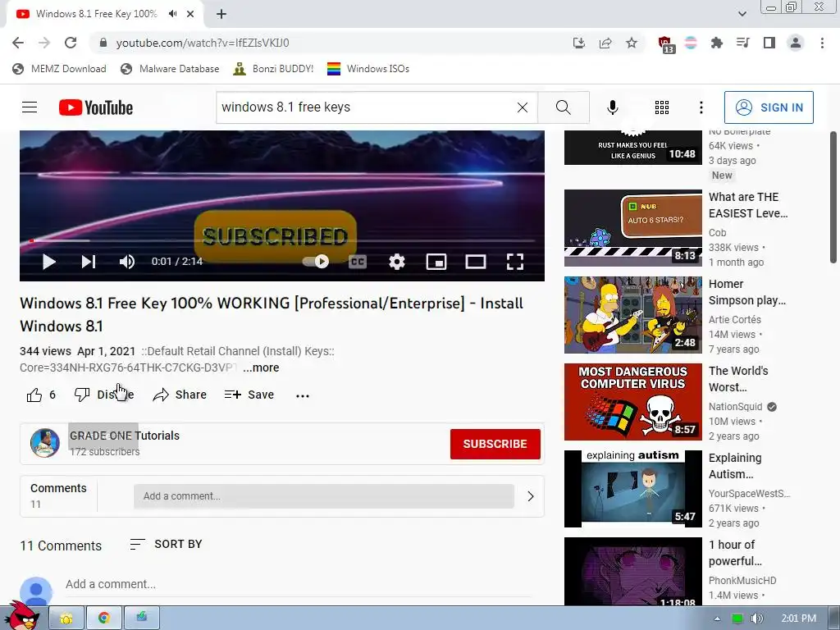
Task: Skip to the next video
Action: tap(89, 262)
